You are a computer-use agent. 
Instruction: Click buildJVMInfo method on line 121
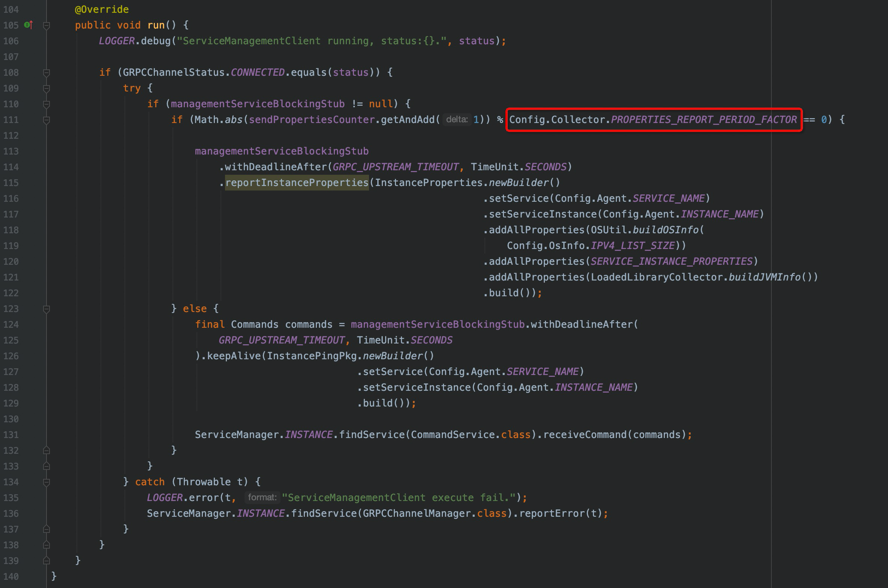click(x=764, y=277)
